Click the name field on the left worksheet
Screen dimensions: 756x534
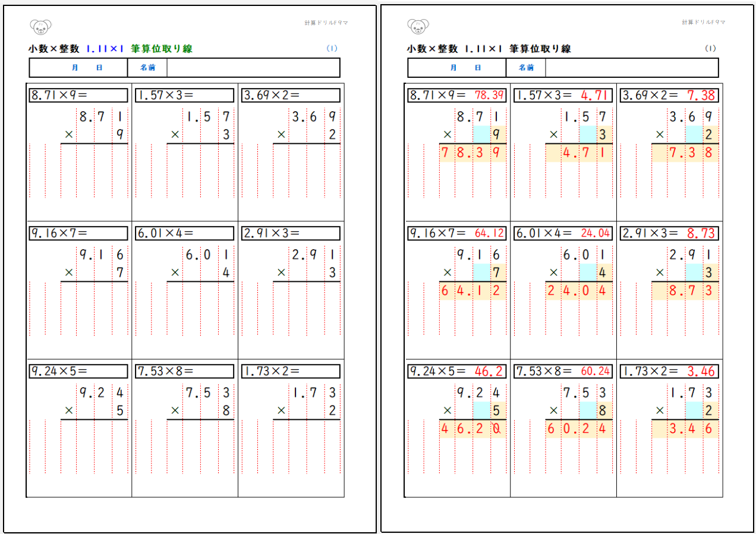tap(253, 68)
